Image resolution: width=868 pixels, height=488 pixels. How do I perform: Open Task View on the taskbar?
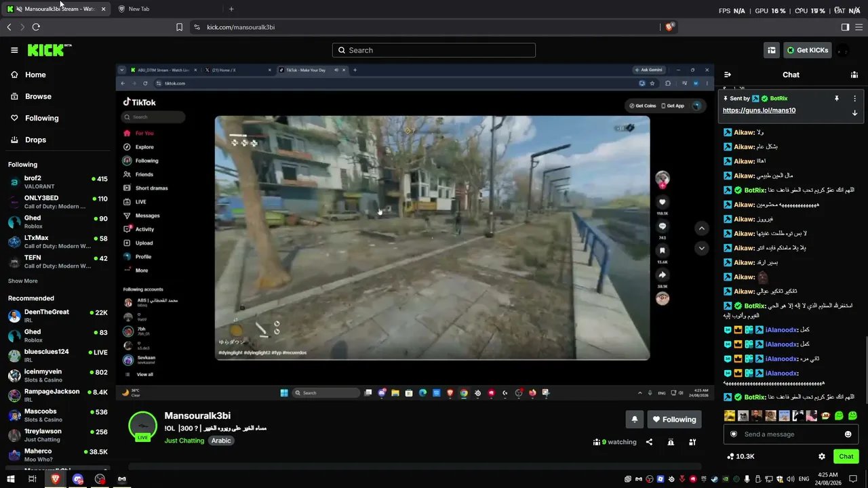coord(33,479)
